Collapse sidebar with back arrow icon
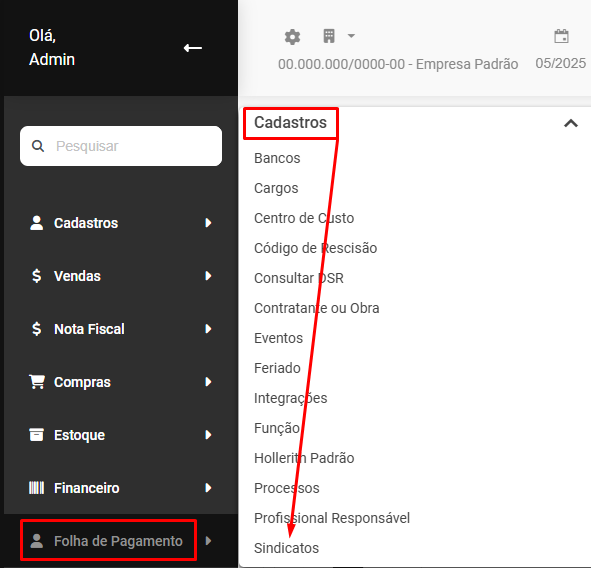 pyautogui.click(x=193, y=48)
